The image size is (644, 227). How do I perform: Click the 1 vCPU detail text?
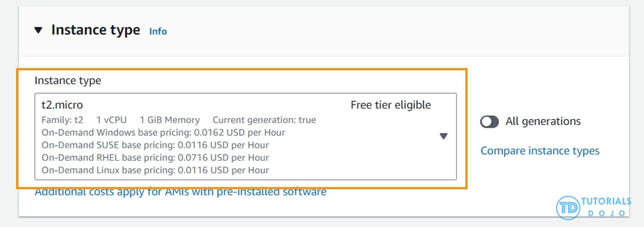[111, 120]
